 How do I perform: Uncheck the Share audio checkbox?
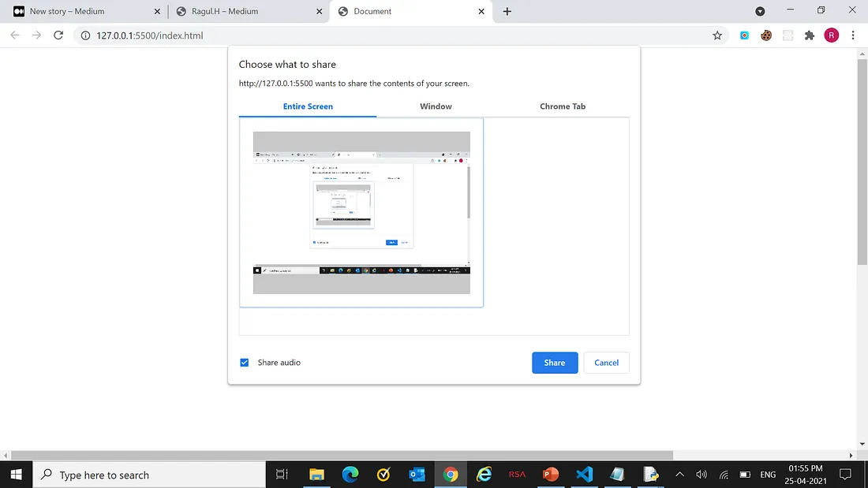click(x=245, y=363)
